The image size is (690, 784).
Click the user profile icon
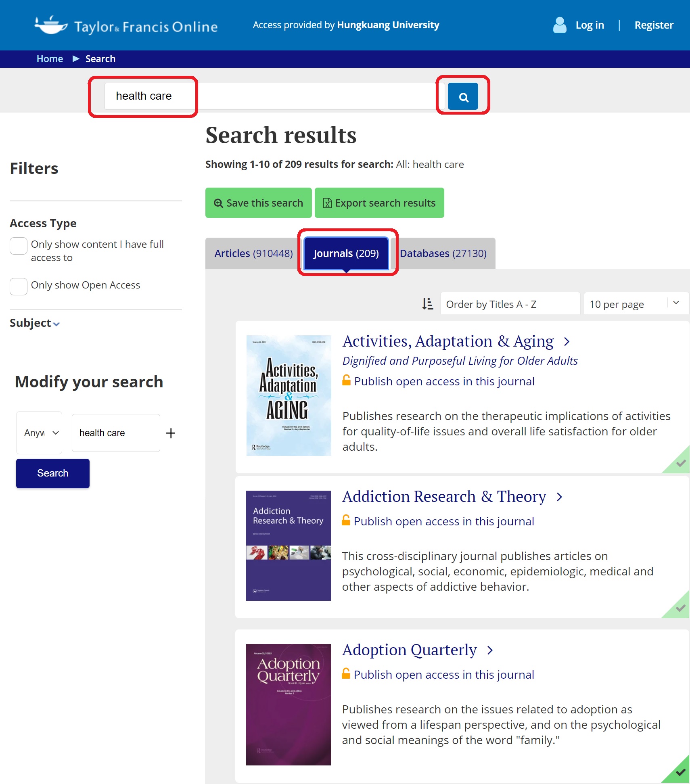560,25
